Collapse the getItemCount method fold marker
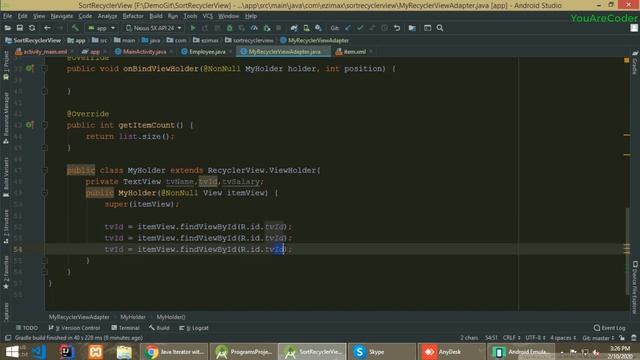Image resolution: width=640 pixels, height=360 pixels. point(44,124)
